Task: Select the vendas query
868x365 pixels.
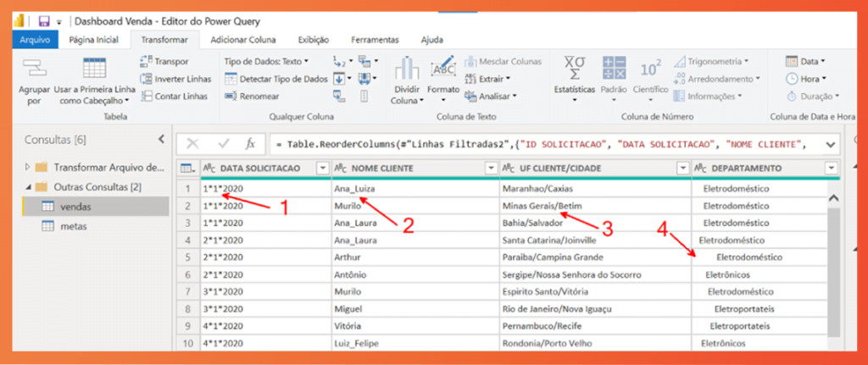Action: (x=95, y=207)
